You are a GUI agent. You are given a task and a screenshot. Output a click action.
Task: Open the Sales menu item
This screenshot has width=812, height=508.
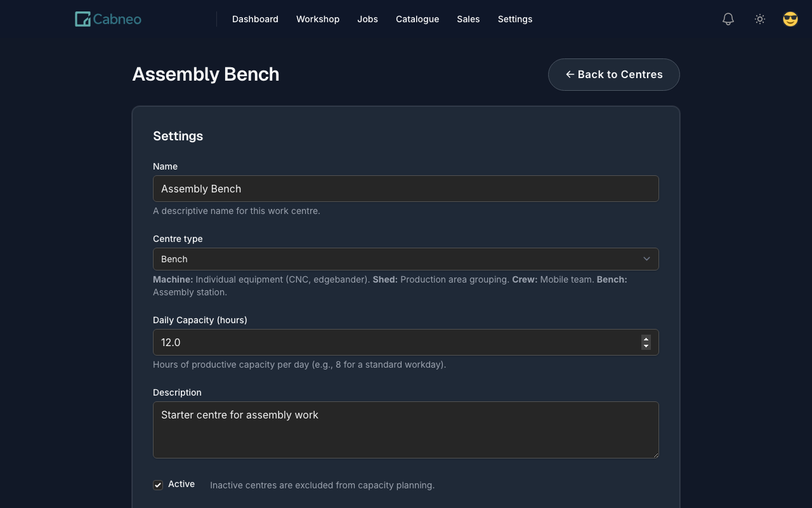point(468,19)
